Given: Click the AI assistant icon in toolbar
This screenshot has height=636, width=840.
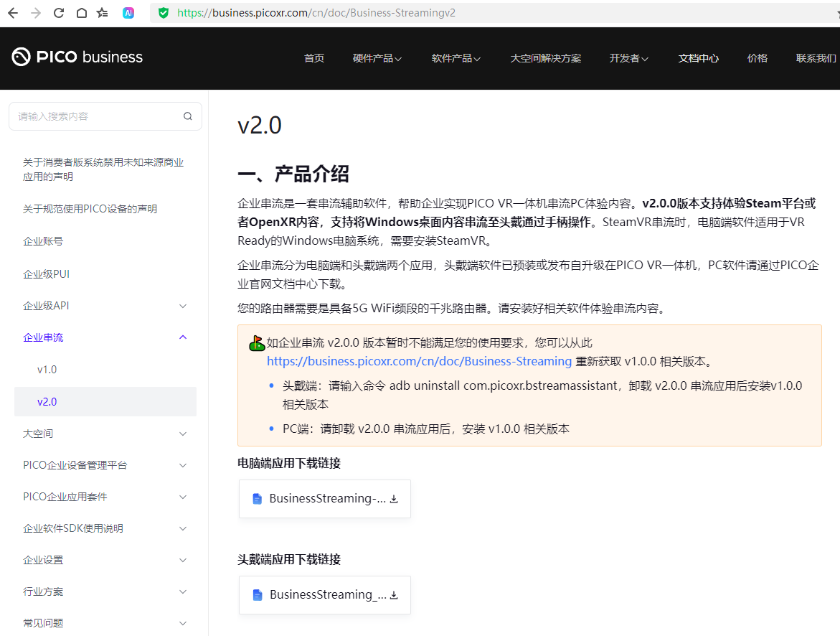Looking at the screenshot, I should tap(128, 13).
